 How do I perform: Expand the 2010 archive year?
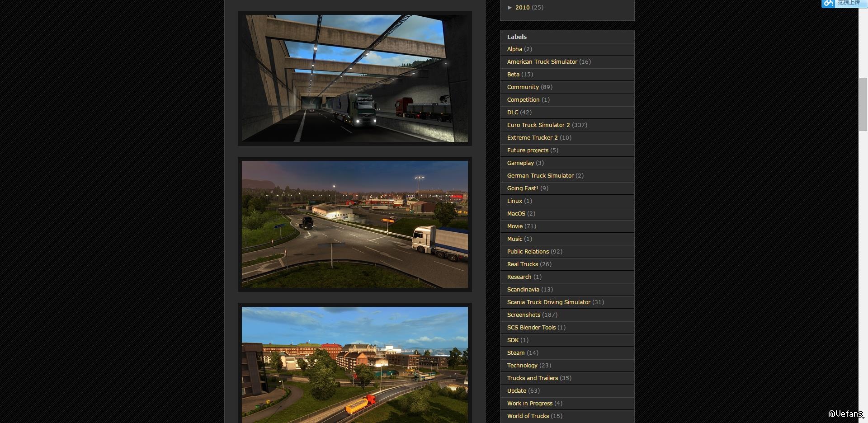[510, 8]
